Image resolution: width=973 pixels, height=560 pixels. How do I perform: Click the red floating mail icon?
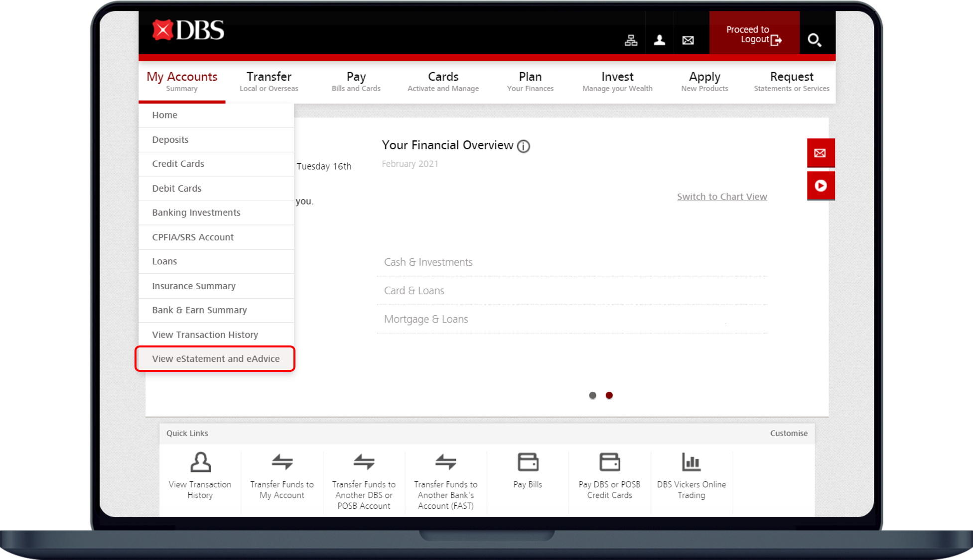821,153
